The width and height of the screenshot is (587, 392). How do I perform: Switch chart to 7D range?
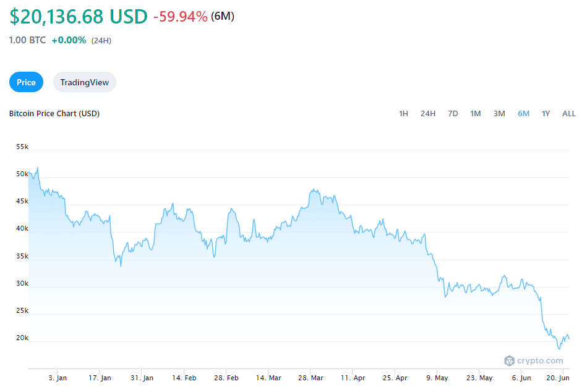[453, 113]
